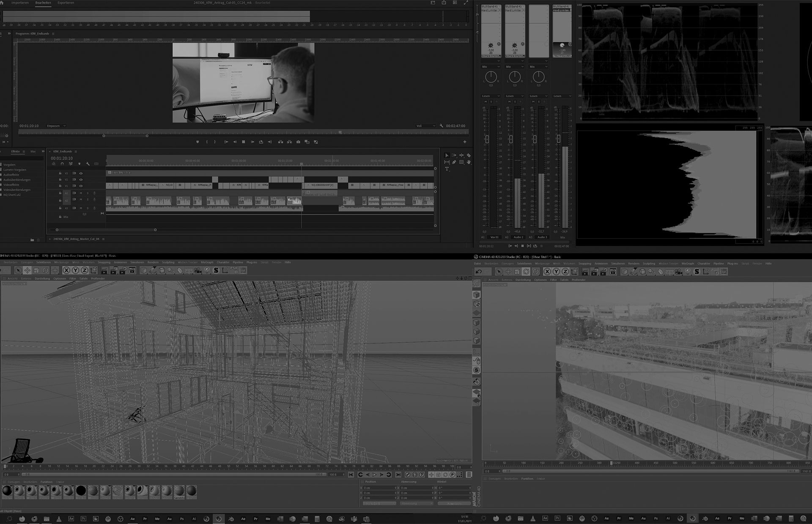Open Darstellung viewport menu in left Cinema 4D
812x524 pixels.
(x=42, y=279)
